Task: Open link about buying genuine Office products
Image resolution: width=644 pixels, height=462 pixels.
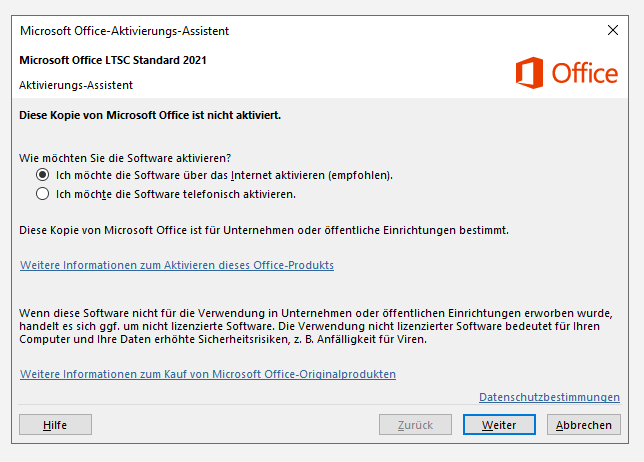Action: tap(208, 375)
